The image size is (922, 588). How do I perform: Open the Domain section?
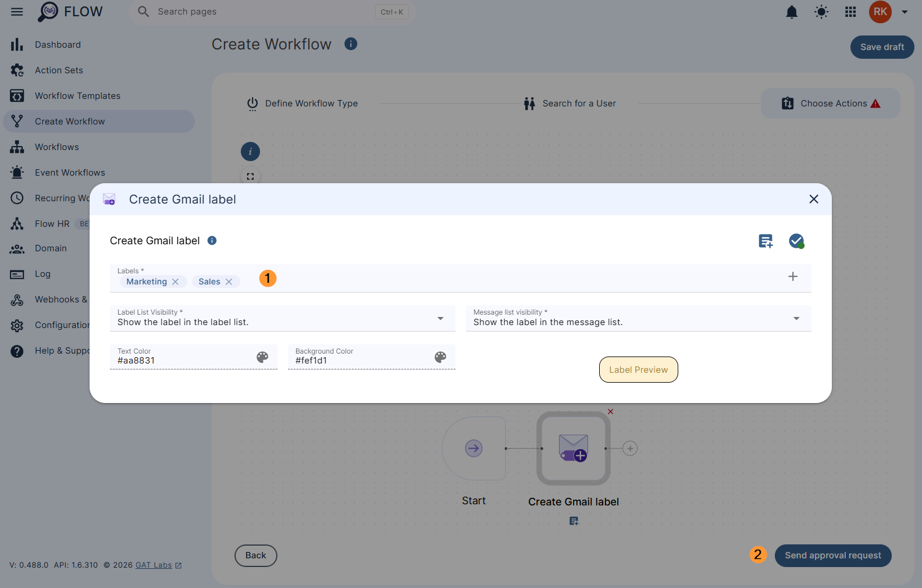coord(51,248)
